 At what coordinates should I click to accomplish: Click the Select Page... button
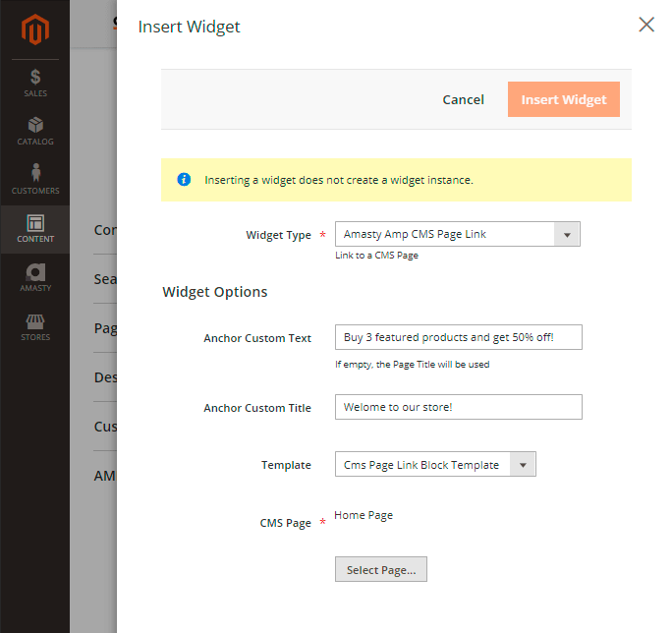tap(380, 570)
